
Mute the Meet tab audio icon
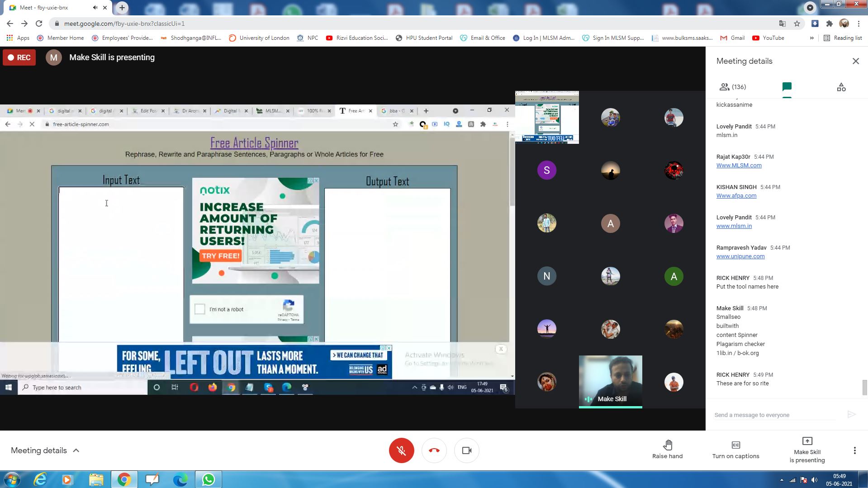[x=95, y=8]
